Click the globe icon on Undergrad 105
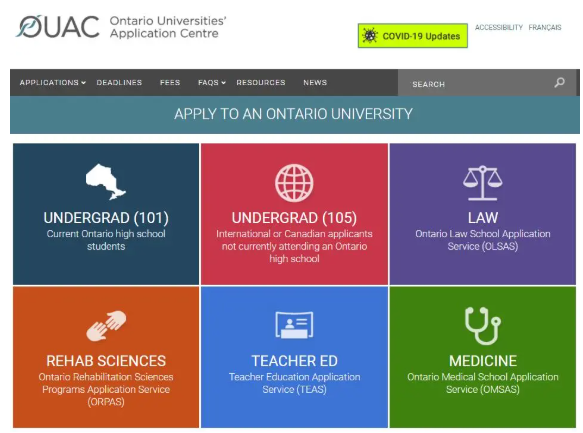Image resolution: width=583 pixels, height=433 pixels. click(x=294, y=183)
